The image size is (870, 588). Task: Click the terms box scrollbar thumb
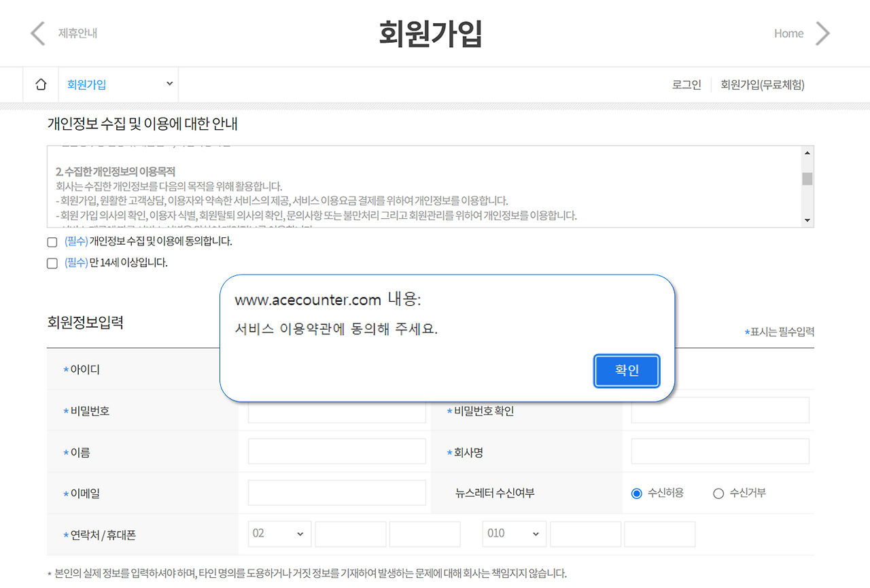tap(807, 179)
